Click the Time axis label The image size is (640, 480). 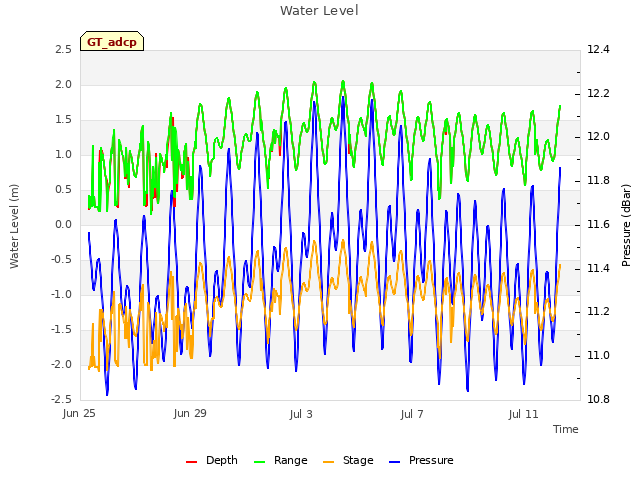coord(566,429)
